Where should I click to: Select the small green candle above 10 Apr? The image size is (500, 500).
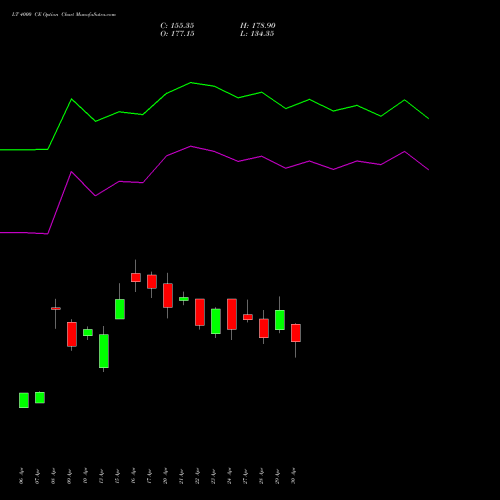(88, 333)
